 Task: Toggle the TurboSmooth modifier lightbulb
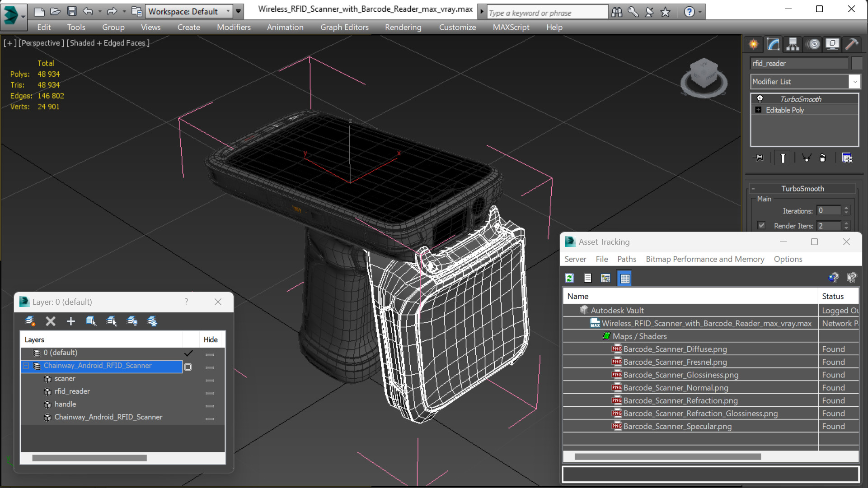point(760,99)
